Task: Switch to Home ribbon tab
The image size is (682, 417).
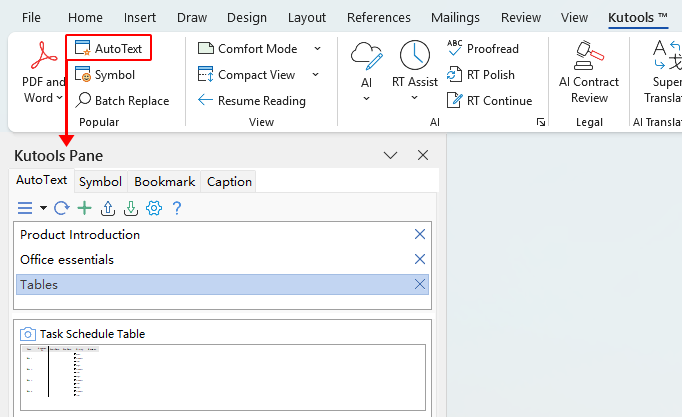Action: [85, 18]
